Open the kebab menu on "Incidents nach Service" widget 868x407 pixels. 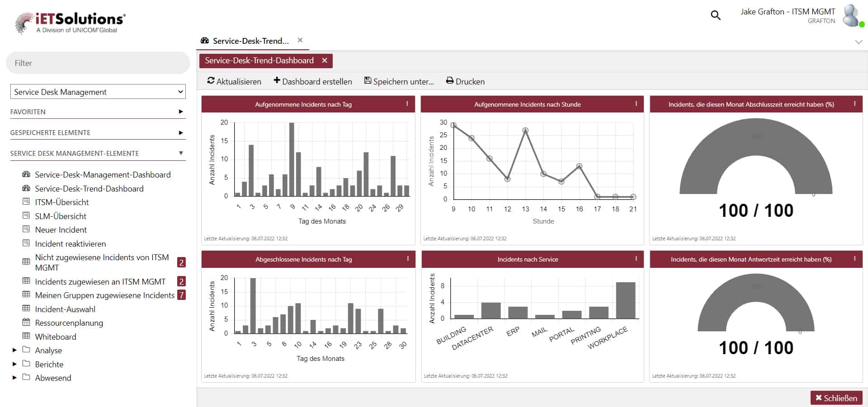636,259
